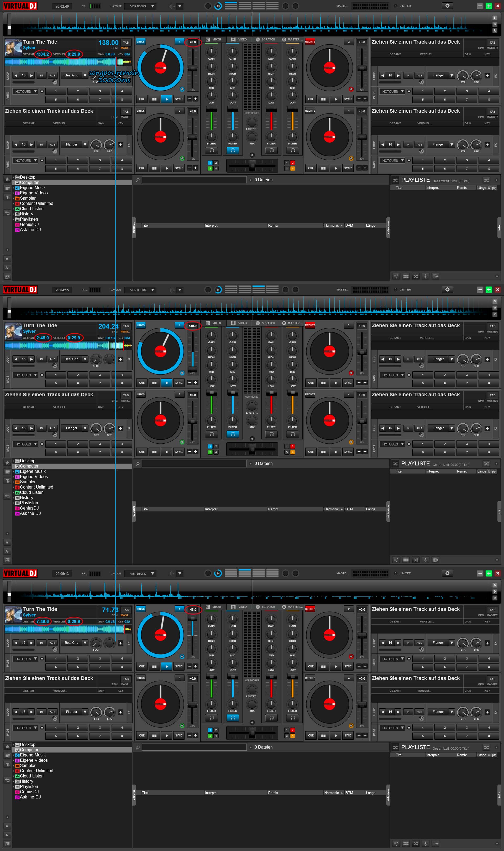The height and width of the screenshot is (851, 504).
Task: Toggle deck 2 RECHTS button in 20:02:40 window
Action: 310,41
